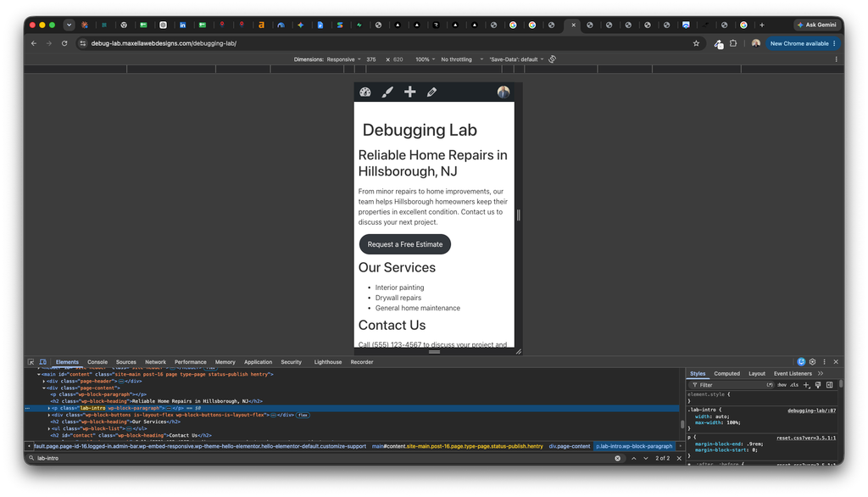The height and width of the screenshot is (497, 868).
Task: Open the Network panel tab
Action: point(156,362)
